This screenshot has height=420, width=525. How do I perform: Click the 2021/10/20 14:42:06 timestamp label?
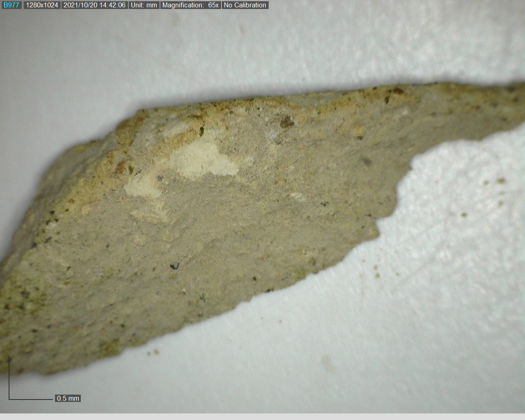(94, 5)
